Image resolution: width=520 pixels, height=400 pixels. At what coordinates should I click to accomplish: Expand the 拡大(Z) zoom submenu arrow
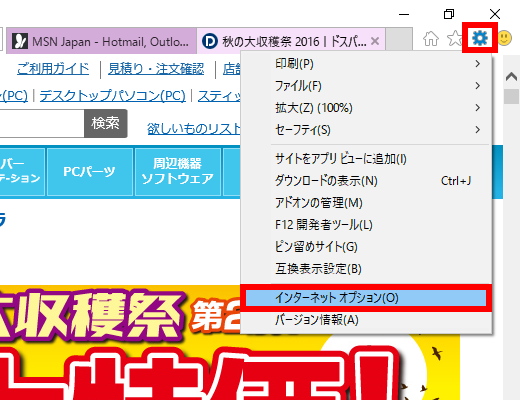[478, 108]
